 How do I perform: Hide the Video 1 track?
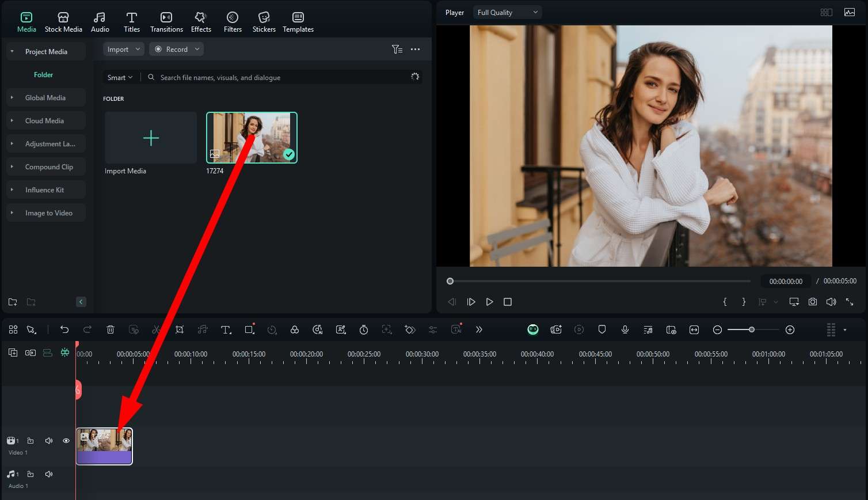pos(66,441)
